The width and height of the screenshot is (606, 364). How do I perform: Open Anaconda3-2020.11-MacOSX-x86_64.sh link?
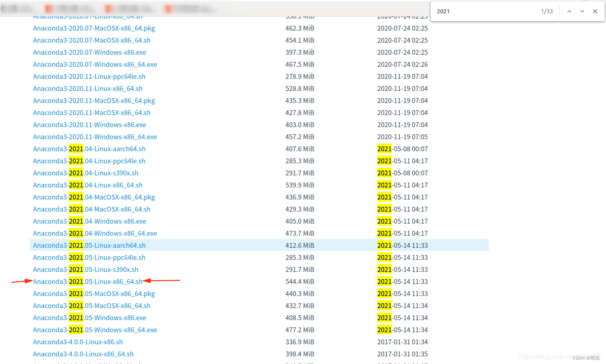tap(92, 113)
